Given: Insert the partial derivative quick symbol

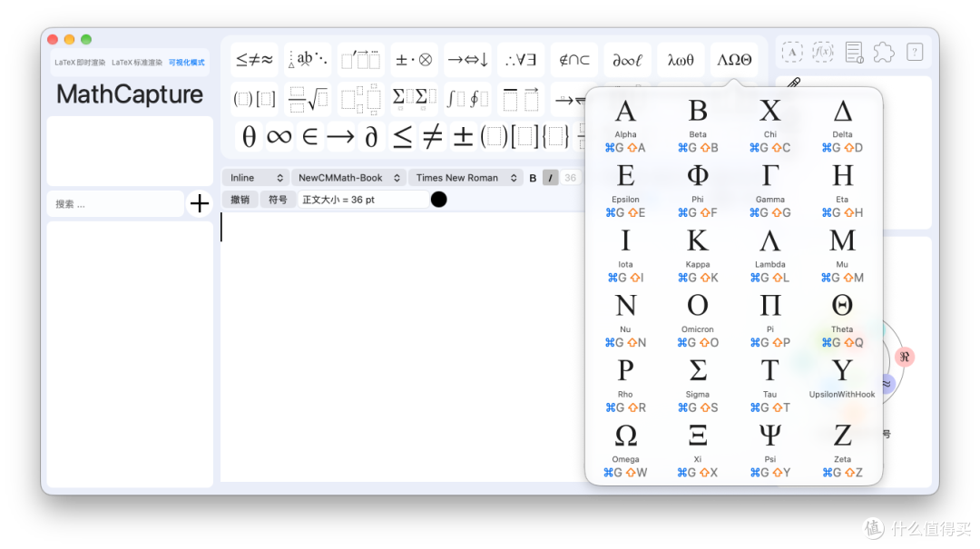Looking at the screenshot, I should coord(371,136).
